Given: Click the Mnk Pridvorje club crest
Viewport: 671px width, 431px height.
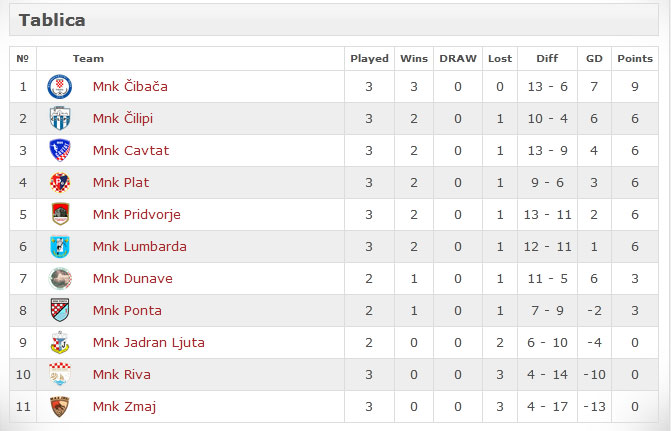Looking at the screenshot, I should tap(60, 215).
